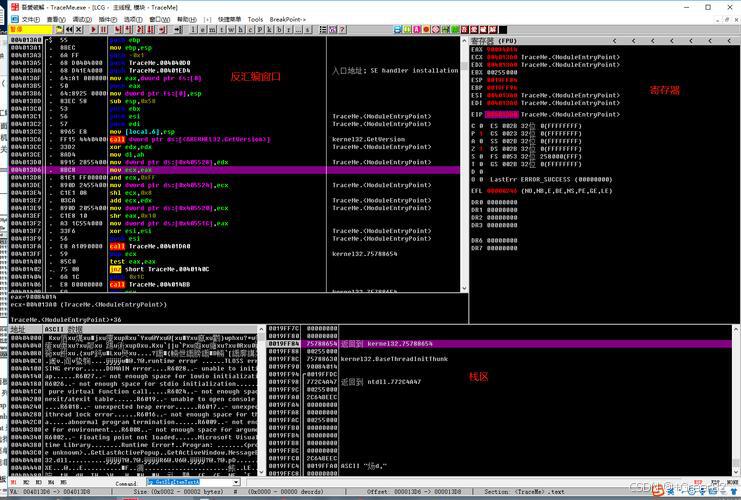Open Breakpoints window with 'b' button
This screenshot has height=500, width=741.
pos(279,29)
